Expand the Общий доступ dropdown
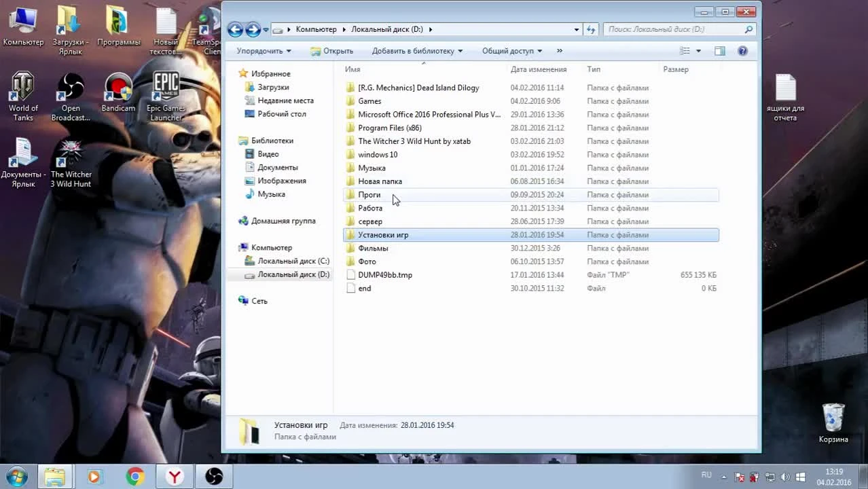Viewport: 868px width, 489px height. [x=511, y=51]
